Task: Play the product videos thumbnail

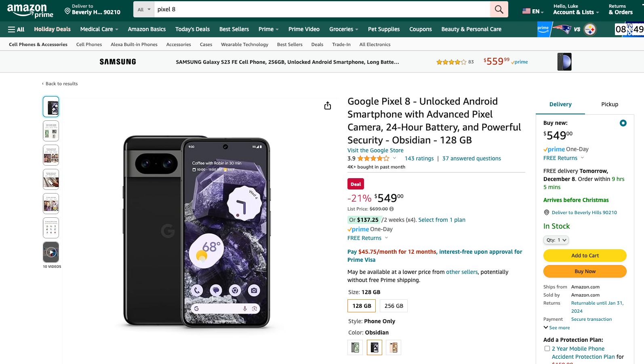Action: point(51,252)
